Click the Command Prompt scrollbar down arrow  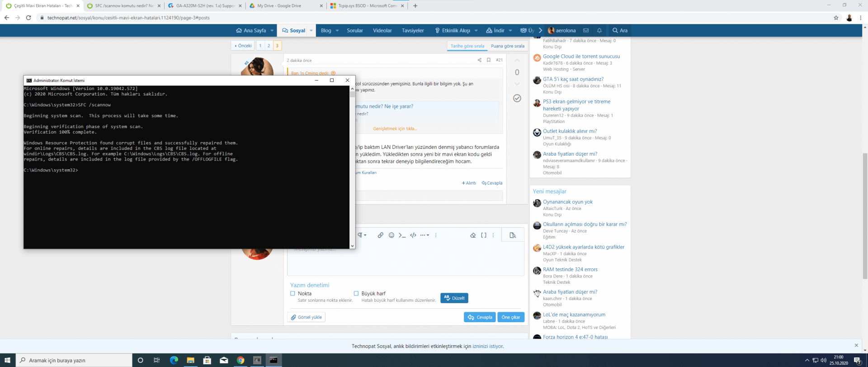[x=352, y=246]
